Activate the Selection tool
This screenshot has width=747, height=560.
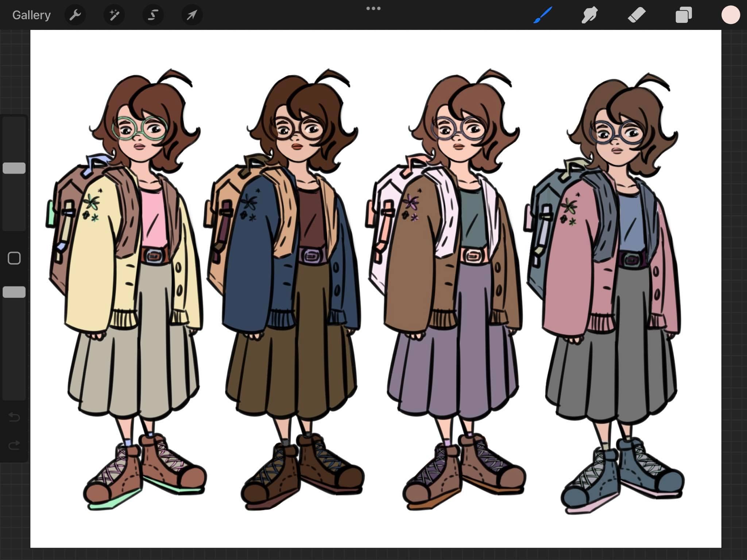tap(153, 15)
